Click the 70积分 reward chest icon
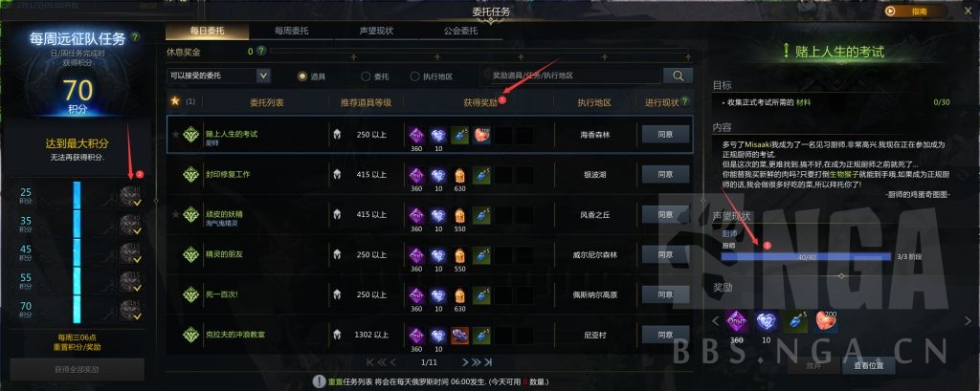 click(x=130, y=309)
